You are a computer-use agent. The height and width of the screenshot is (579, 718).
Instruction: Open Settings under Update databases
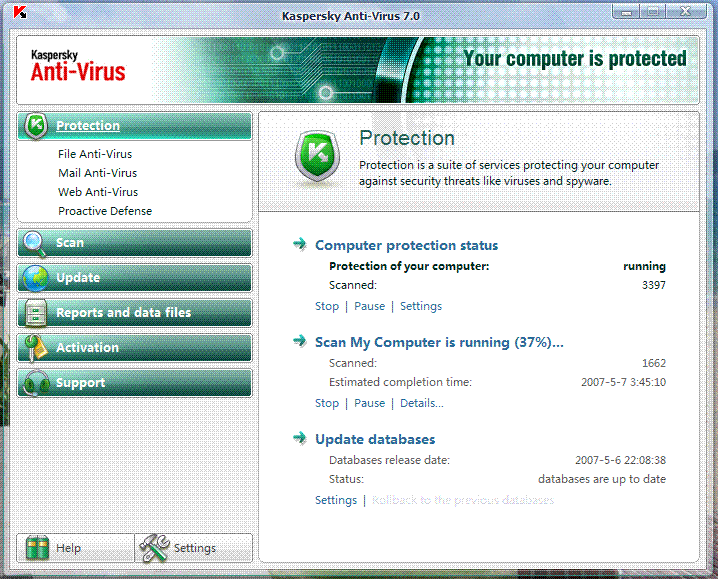pos(336,500)
